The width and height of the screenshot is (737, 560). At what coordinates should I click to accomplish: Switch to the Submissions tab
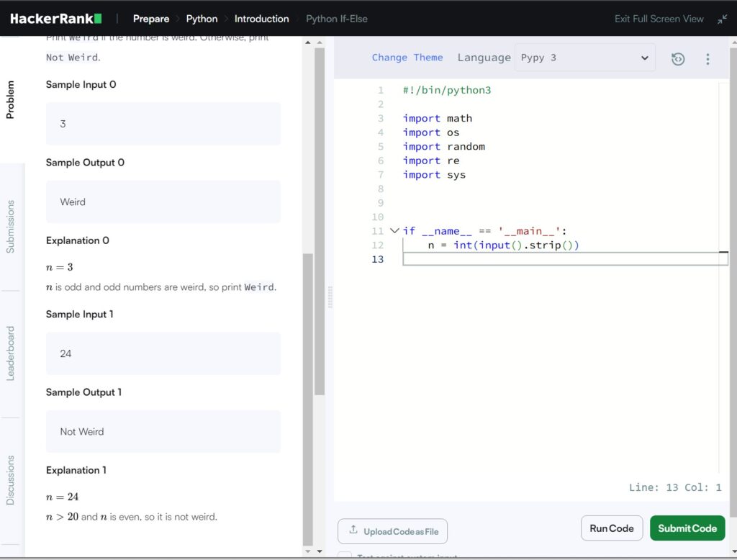coord(11,227)
